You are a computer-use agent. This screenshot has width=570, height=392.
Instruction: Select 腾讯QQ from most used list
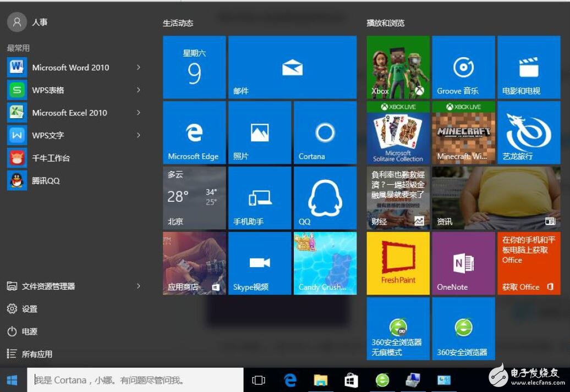click(46, 180)
